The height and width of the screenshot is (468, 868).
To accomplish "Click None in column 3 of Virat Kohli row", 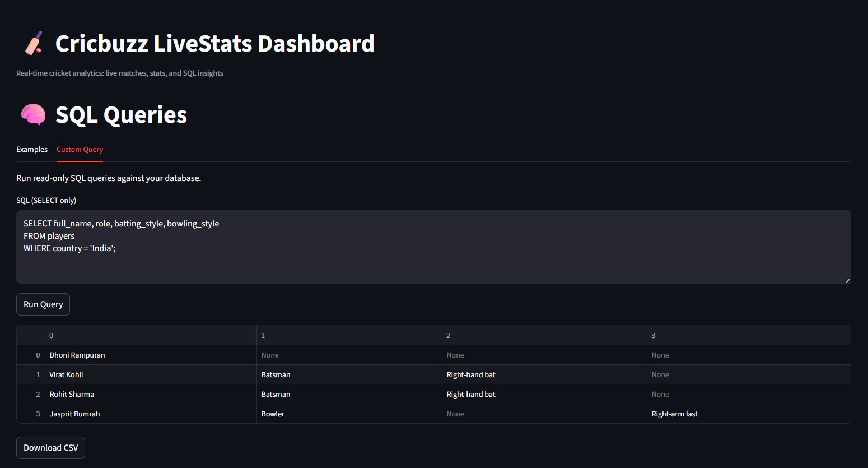I will pyautogui.click(x=749, y=374).
